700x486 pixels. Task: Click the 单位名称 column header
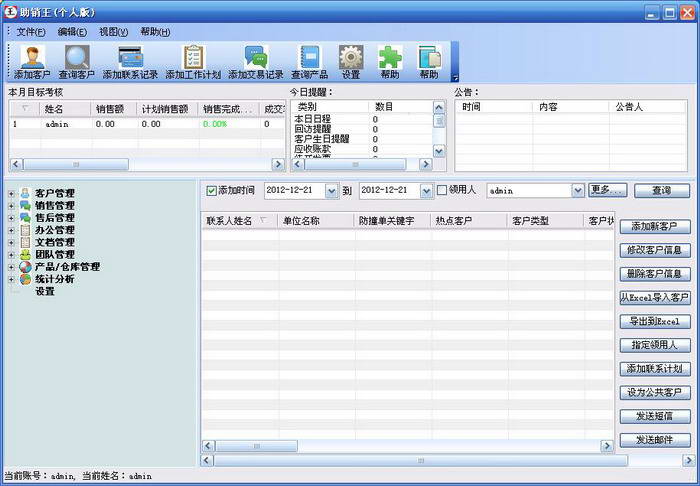(317, 221)
